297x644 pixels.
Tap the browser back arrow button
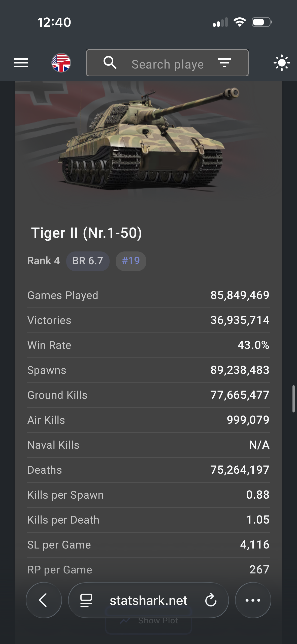[x=44, y=600]
